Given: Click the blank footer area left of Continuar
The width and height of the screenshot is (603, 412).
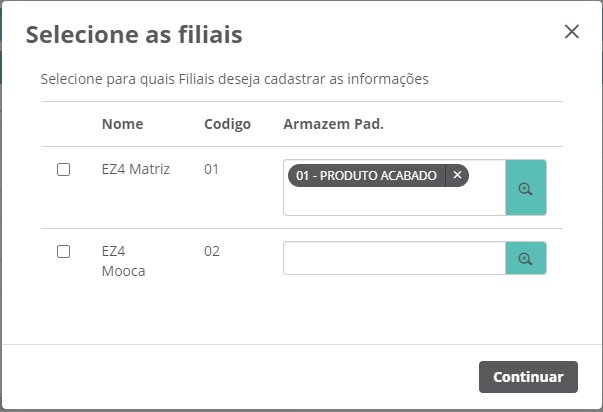Looking at the screenshot, I should tap(240, 377).
